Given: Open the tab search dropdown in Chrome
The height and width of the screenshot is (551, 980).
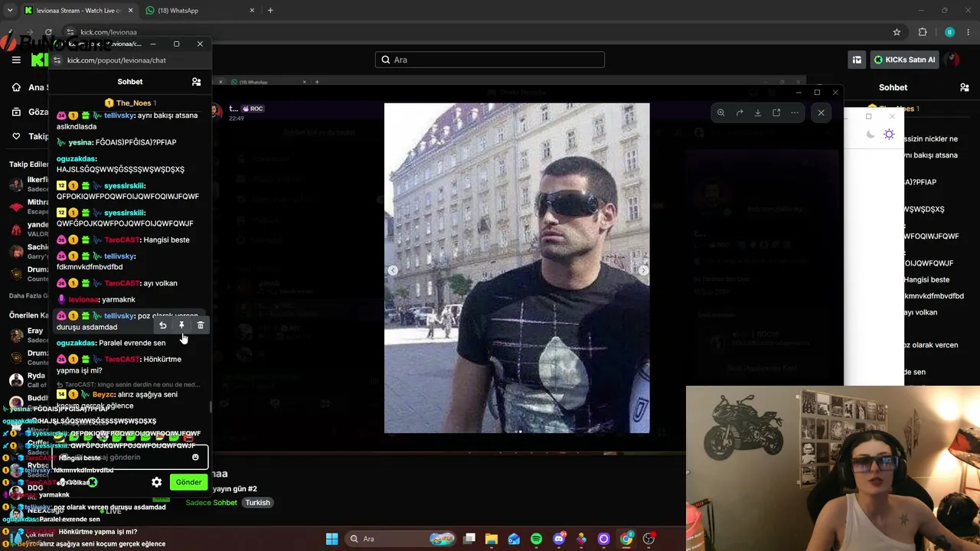Looking at the screenshot, I should click(10, 11).
